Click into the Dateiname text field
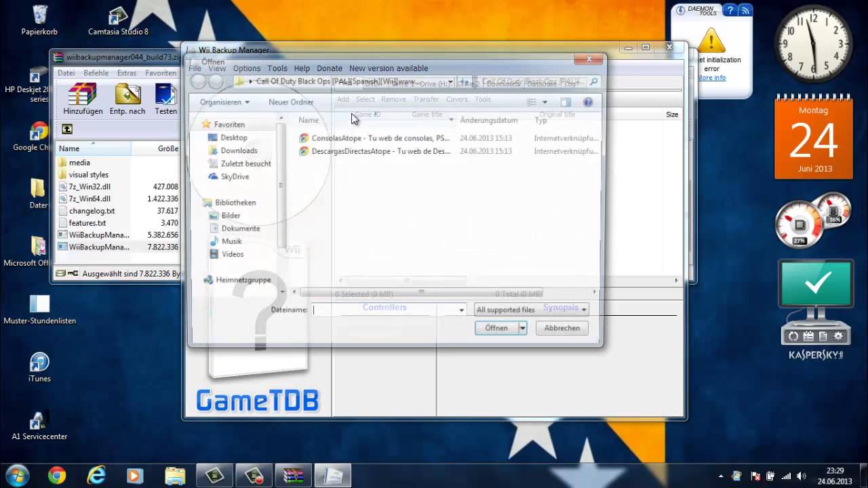Viewport: 868px width, 488px height. tap(383, 310)
